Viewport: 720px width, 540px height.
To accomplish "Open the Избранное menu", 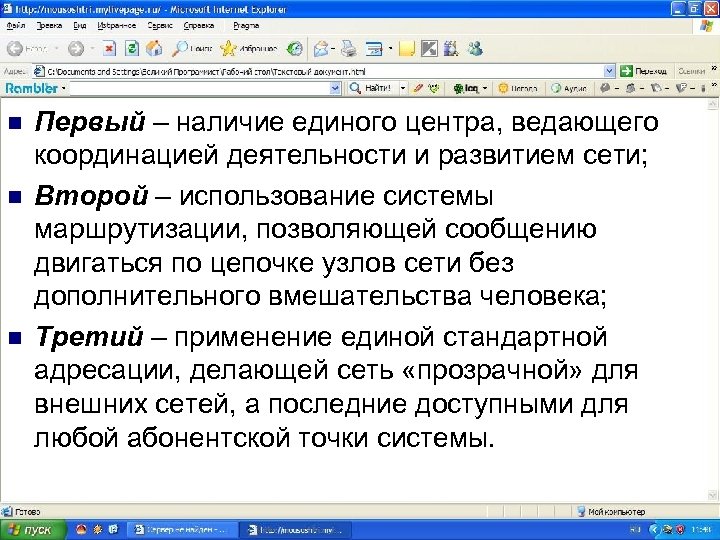I will pos(117,26).
